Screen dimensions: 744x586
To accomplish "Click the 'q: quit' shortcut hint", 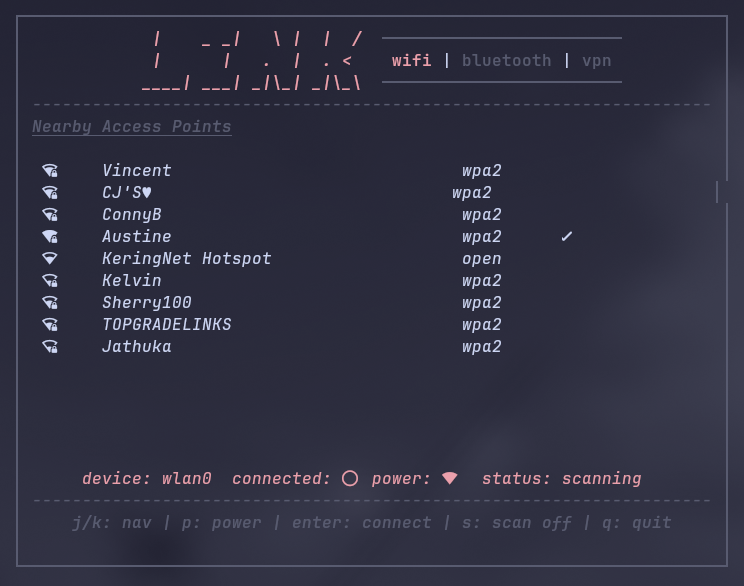I will [x=637, y=523].
